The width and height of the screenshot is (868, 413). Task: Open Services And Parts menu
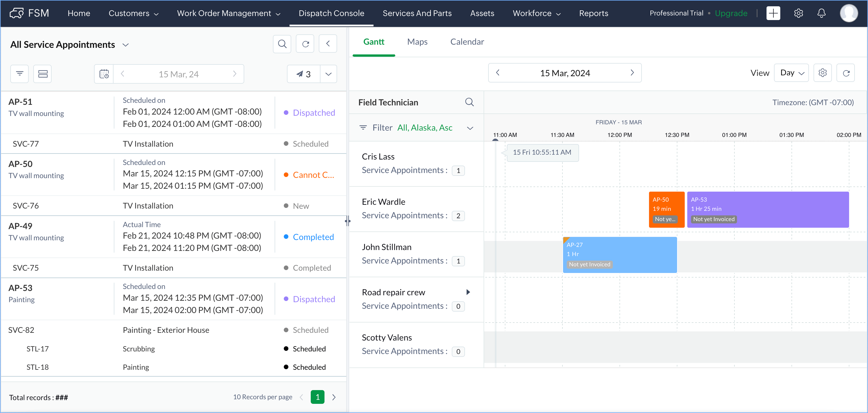[417, 13]
